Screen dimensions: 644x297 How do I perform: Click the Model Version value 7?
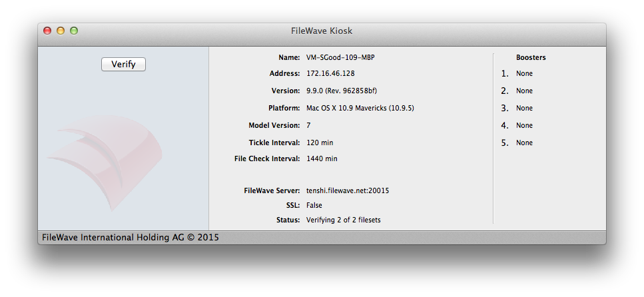point(308,125)
